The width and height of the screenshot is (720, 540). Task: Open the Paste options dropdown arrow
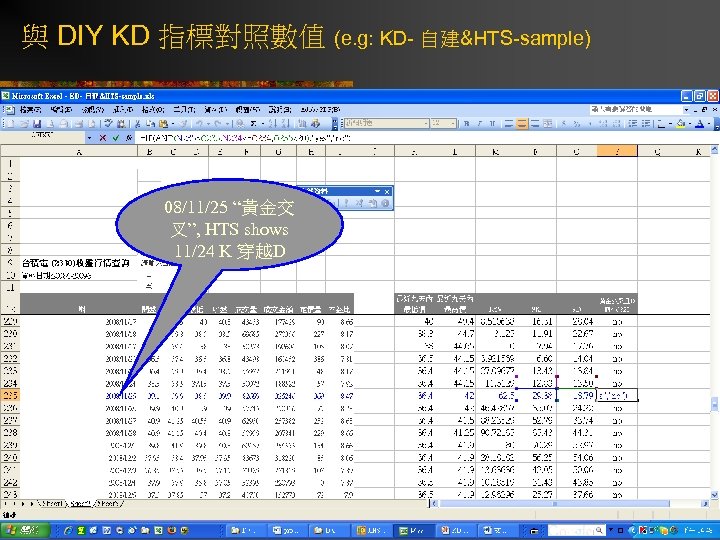[172, 124]
